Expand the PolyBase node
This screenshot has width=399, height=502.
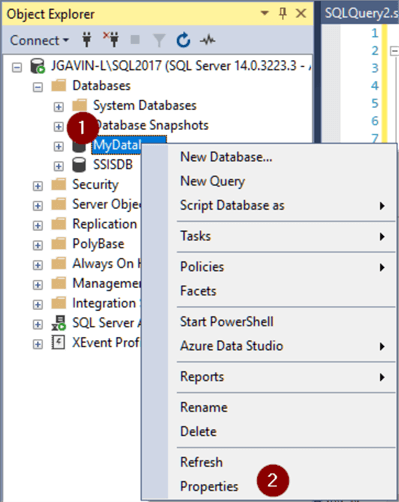38,245
